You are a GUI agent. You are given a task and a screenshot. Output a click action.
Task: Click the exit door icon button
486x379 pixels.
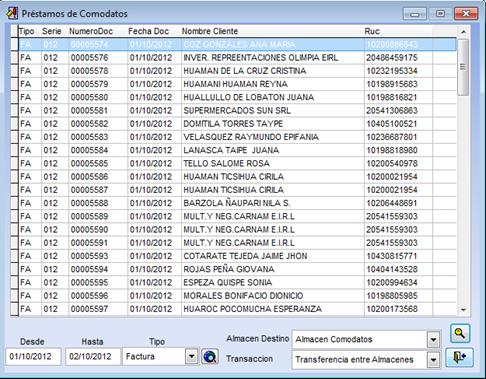(459, 357)
